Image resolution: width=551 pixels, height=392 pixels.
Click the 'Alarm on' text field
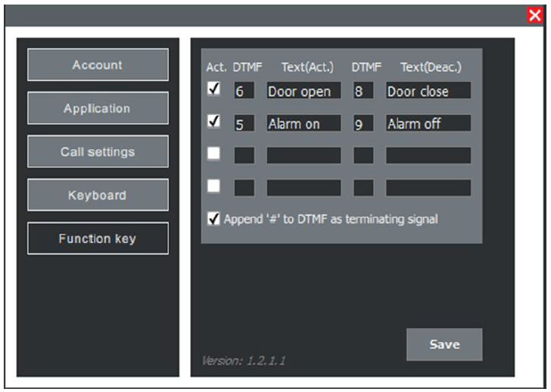(304, 123)
